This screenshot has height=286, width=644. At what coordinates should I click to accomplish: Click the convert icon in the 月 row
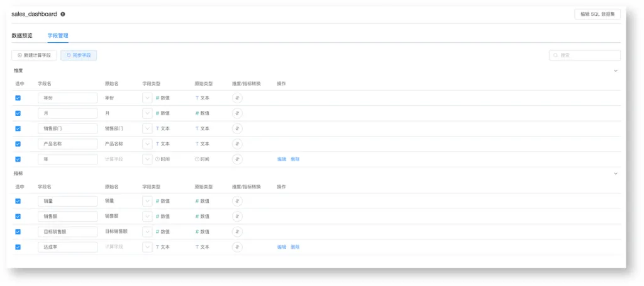click(237, 113)
